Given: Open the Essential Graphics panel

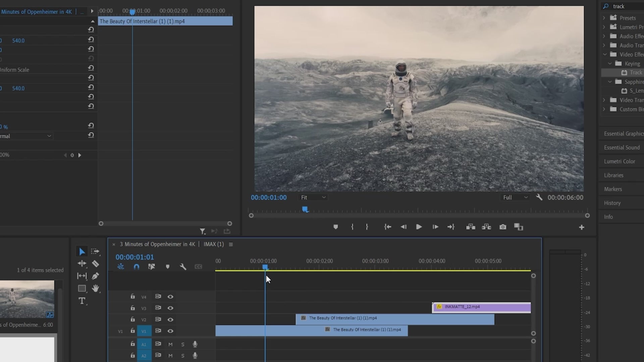Looking at the screenshot, I should [x=624, y=133].
